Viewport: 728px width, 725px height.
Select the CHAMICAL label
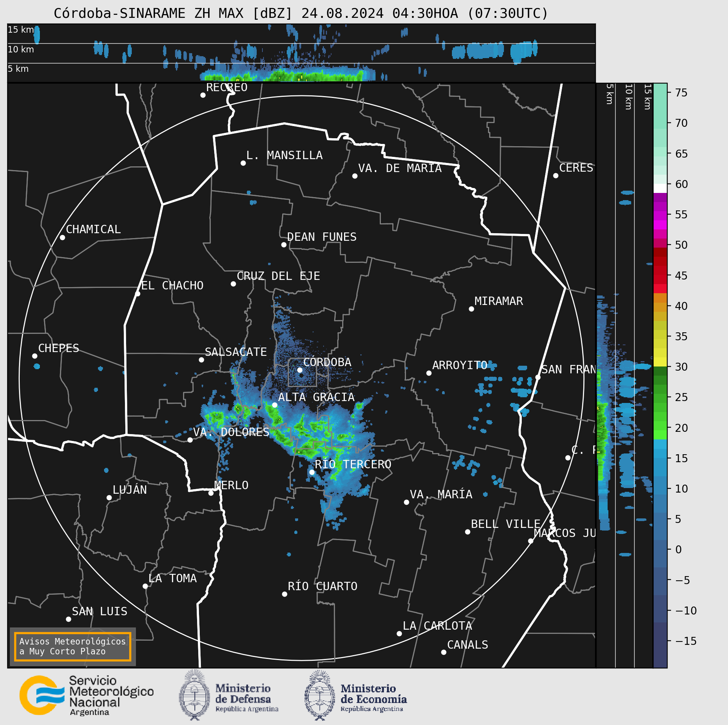(x=93, y=229)
